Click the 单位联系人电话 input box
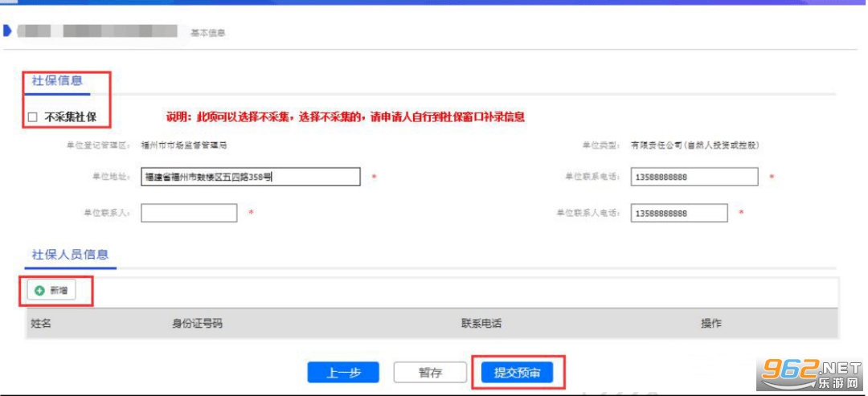 [679, 213]
